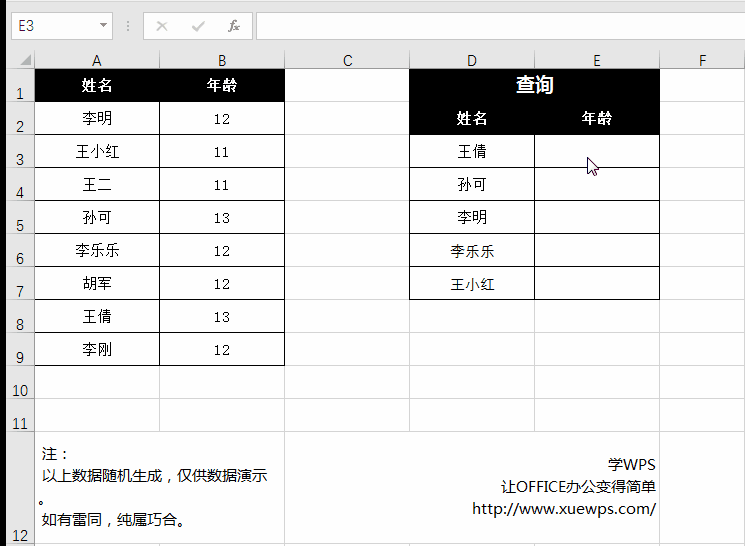
Task: Select empty age cell E6 beside query 李乐乐
Action: (x=597, y=250)
